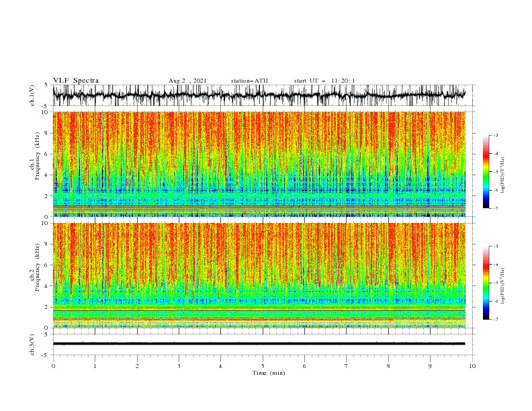Click the "-7" label on ch.1 color scale
The image size is (532, 411).
tap(496, 208)
